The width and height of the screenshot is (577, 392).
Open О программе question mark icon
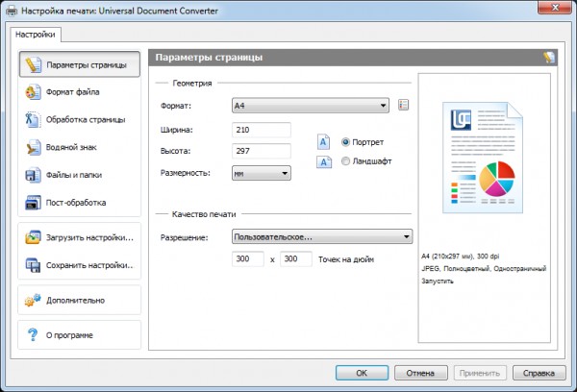point(31,334)
